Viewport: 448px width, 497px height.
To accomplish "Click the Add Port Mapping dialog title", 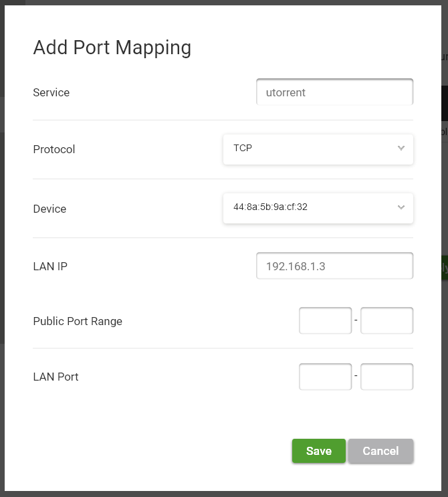I will click(x=112, y=48).
